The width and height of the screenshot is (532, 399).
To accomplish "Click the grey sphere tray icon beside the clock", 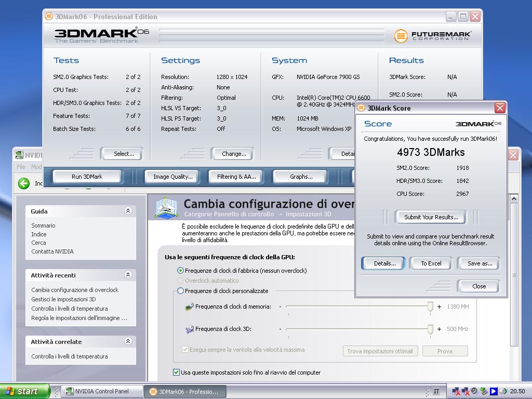I will (503, 391).
